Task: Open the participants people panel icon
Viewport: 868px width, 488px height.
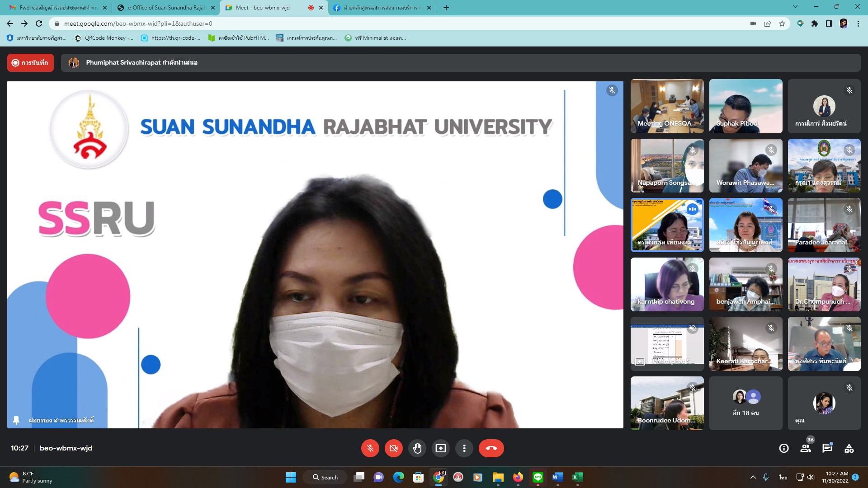Action: [806, 448]
